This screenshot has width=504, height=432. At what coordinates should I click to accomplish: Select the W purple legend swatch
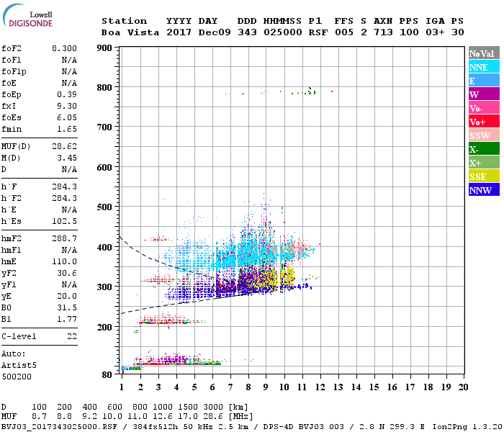[482, 94]
